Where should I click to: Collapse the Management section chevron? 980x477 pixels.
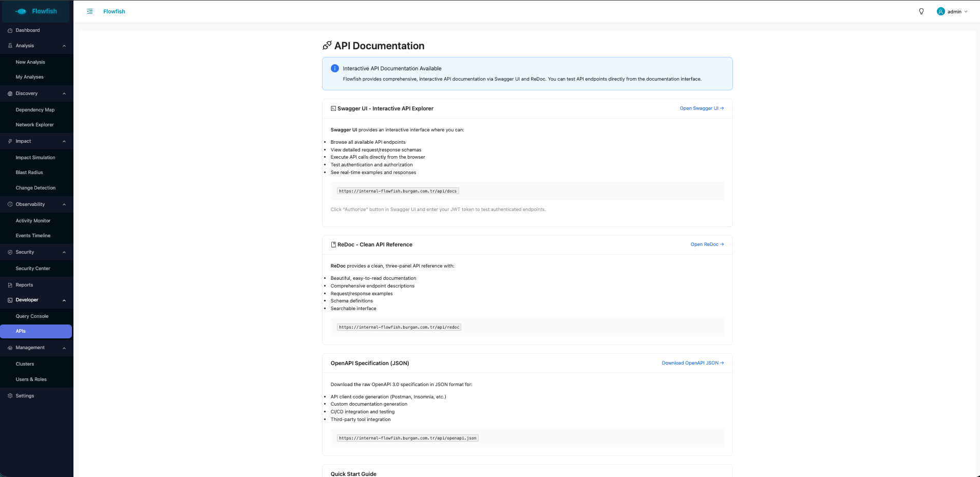click(x=64, y=348)
